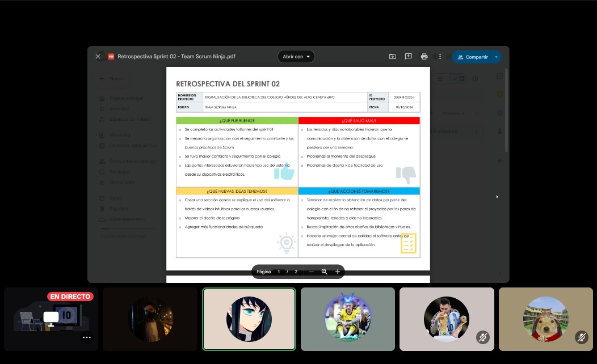
Task: Zoom out with the minus icon
Action: pyautogui.click(x=311, y=272)
